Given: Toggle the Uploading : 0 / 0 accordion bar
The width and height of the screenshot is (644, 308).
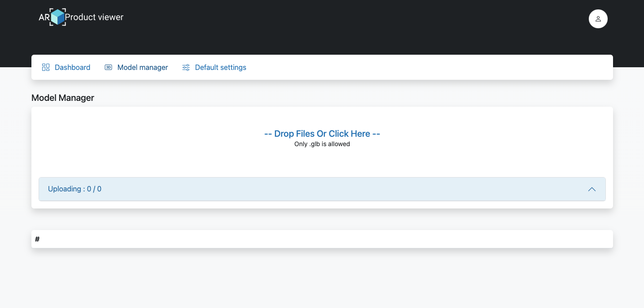Looking at the screenshot, I should [x=322, y=189].
